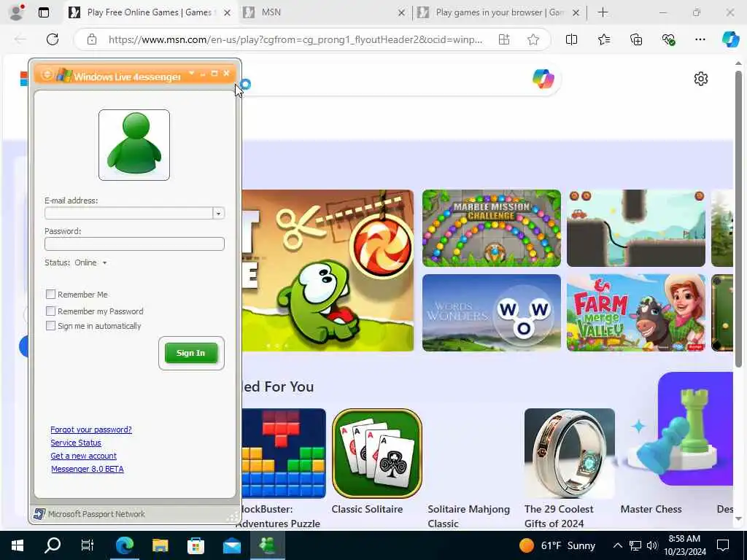Click in the Password field

click(134, 244)
